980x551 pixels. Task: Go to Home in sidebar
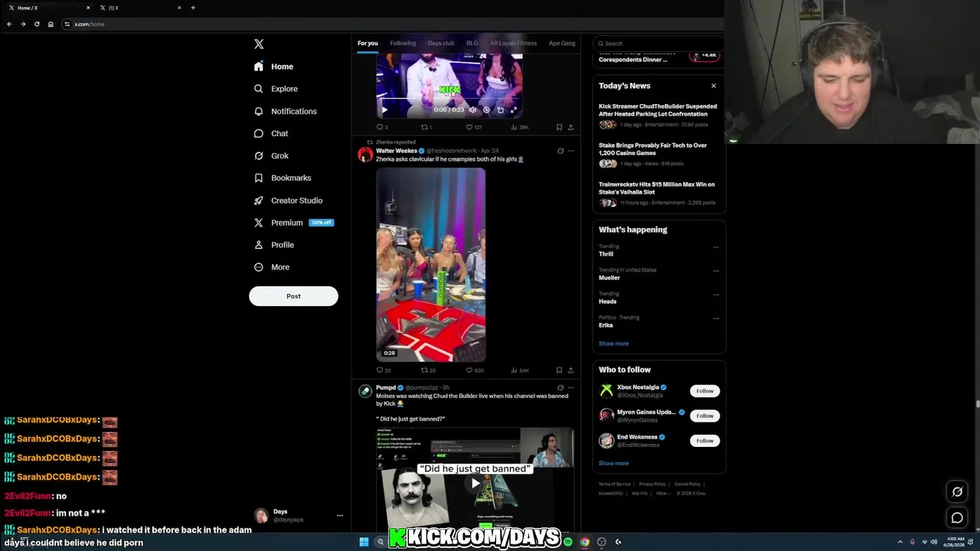[274, 67]
